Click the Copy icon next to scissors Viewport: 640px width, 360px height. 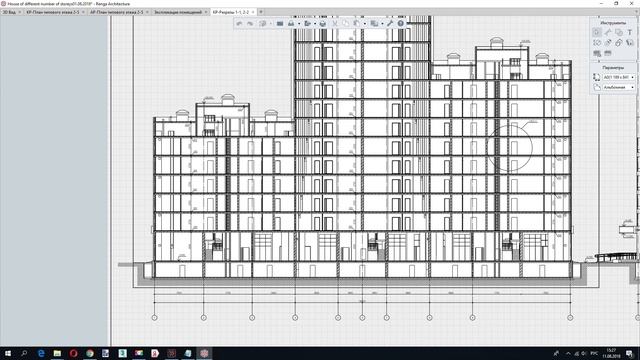pos(345,24)
